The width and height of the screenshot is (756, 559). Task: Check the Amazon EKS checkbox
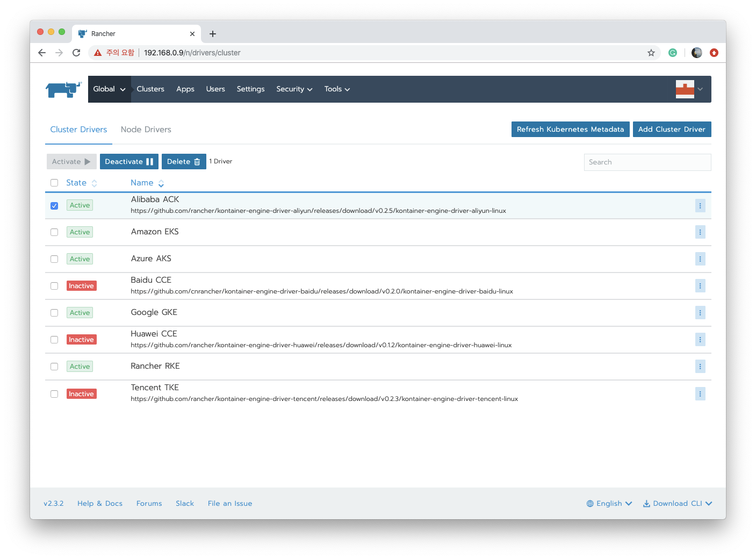pyautogui.click(x=54, y=232)
